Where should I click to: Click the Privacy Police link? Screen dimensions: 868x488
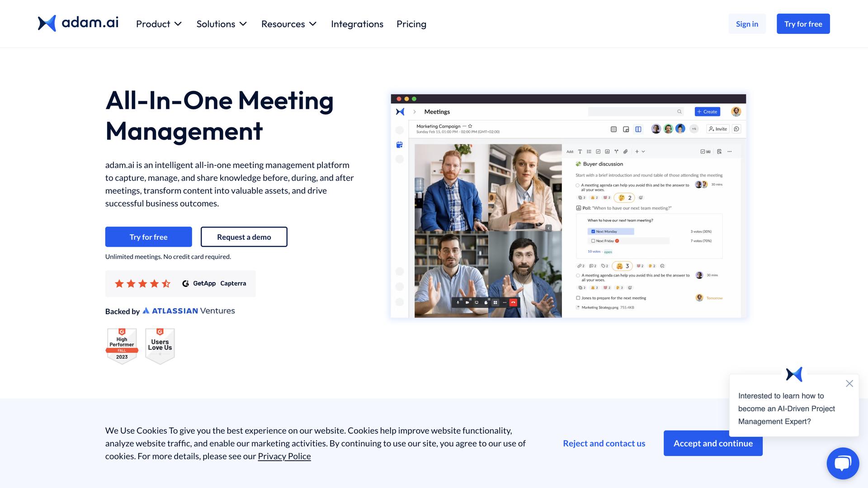[284, 456]
